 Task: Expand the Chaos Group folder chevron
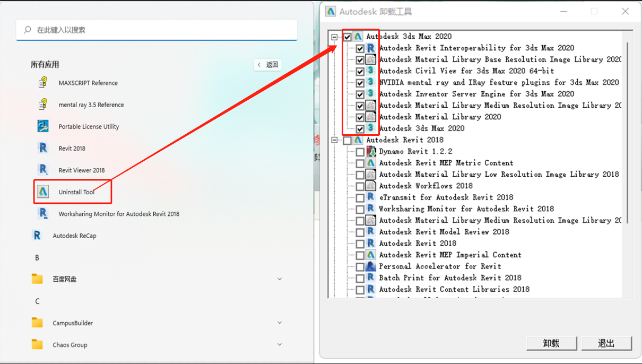pyautogui.click(x=280, y=344)
